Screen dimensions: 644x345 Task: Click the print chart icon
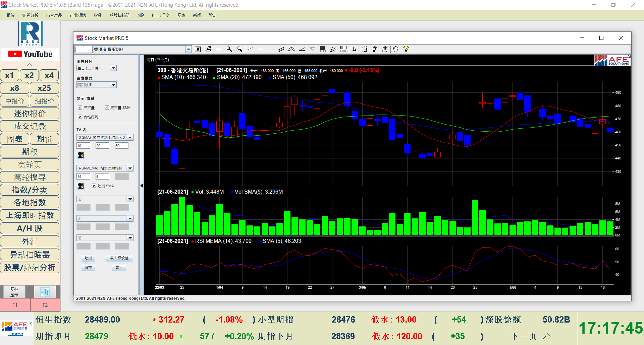pyautogui.click(x=208, y=49)
